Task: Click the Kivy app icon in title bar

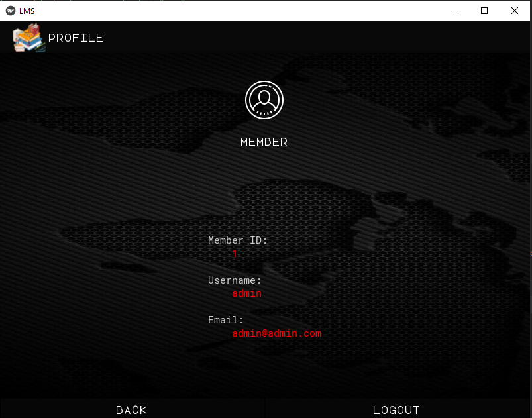Action: pyautogui.click(x=11, y=11)
